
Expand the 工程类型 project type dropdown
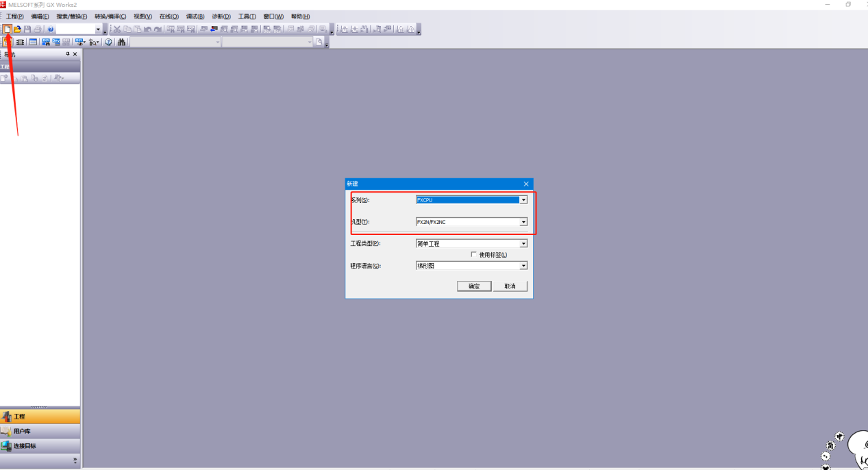click(523, 244)
